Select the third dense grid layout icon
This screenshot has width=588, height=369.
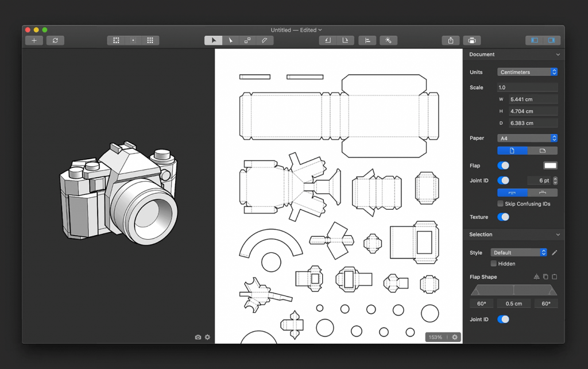coord(150,41)
